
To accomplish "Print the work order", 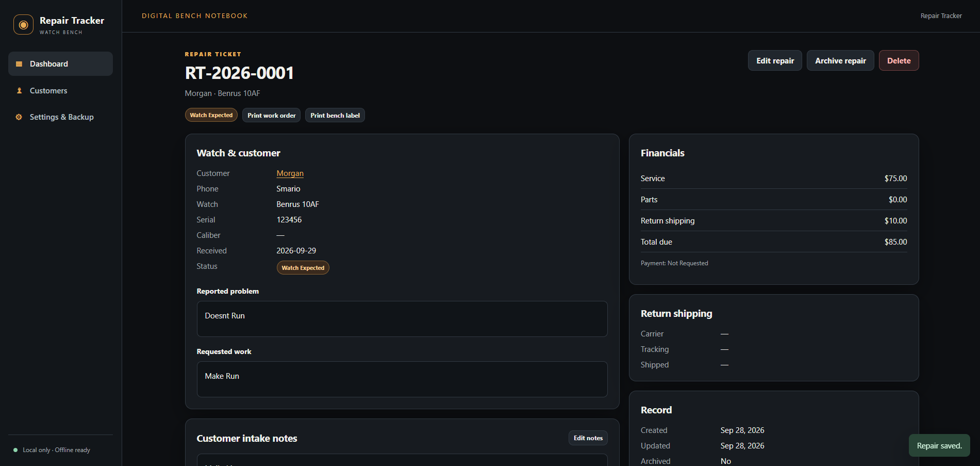I will pyautogui.click(x=271, y=115).
